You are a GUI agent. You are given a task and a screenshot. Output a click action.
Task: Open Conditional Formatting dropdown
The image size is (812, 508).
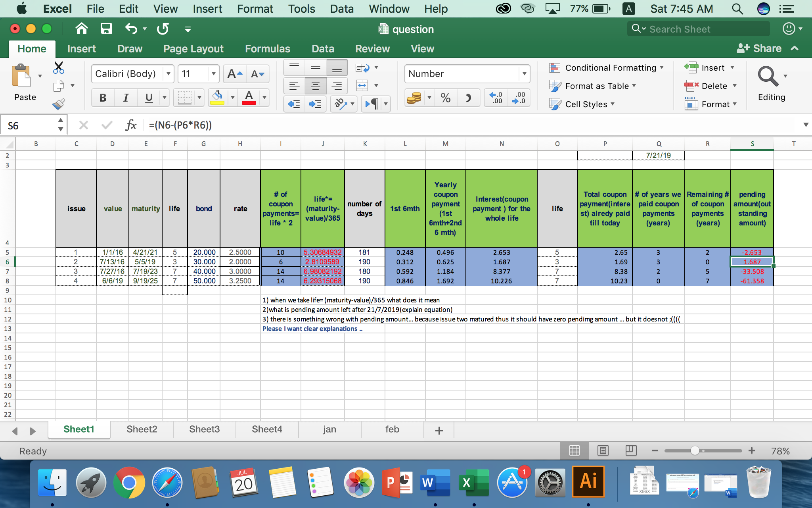(611, 68)
